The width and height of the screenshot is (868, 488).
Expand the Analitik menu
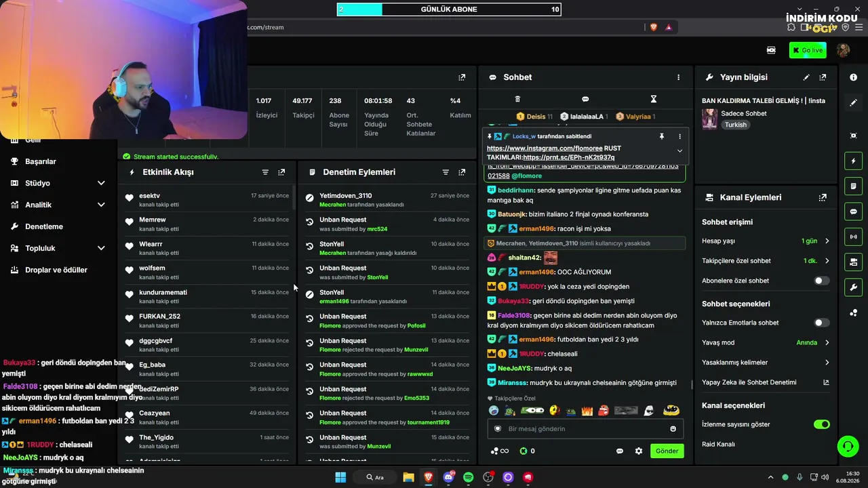58,205
